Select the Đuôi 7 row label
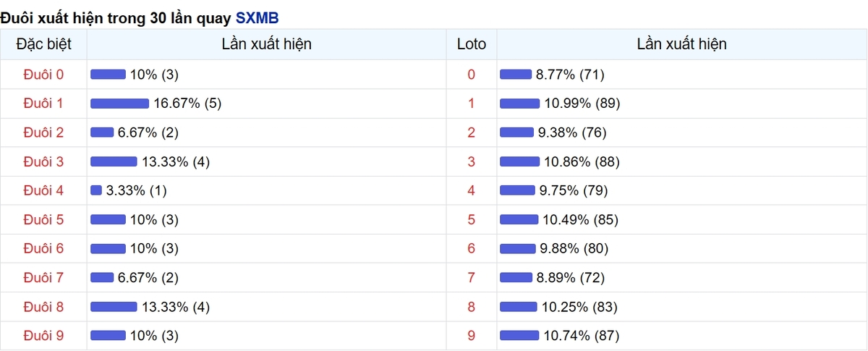The image size is (868, 351). tap(43, 277)
